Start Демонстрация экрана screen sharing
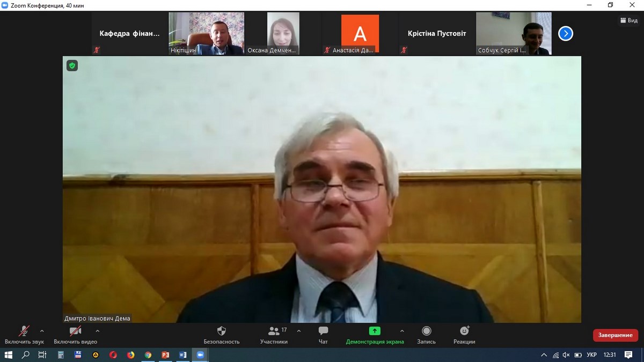 375,335
